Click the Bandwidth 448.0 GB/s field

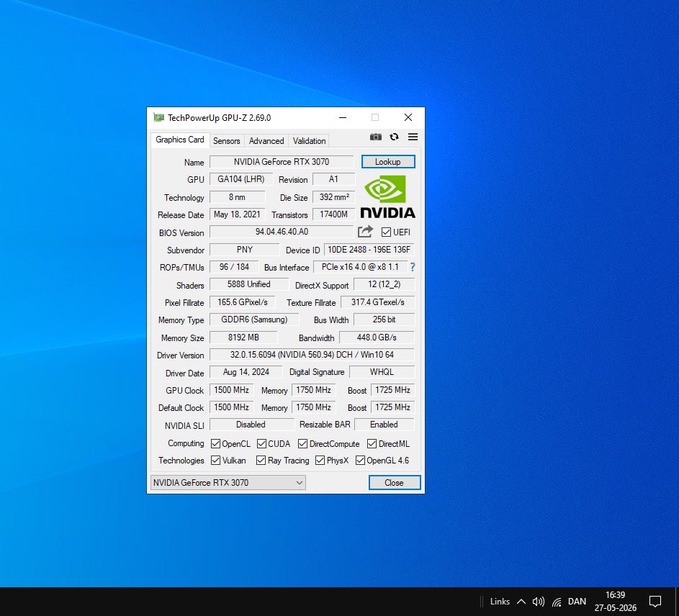coord(377,338)
